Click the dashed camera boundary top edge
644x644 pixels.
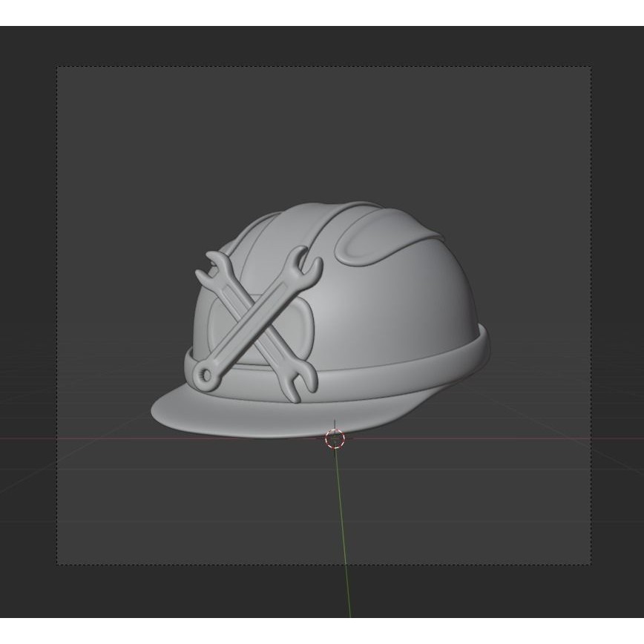(x=319, y=65)
